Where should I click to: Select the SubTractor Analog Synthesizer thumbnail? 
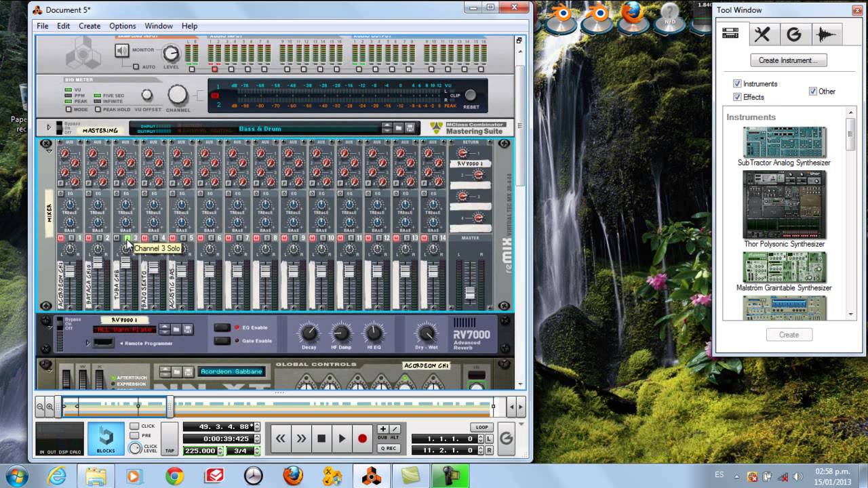pyautogui.click(x=784, y=142)
